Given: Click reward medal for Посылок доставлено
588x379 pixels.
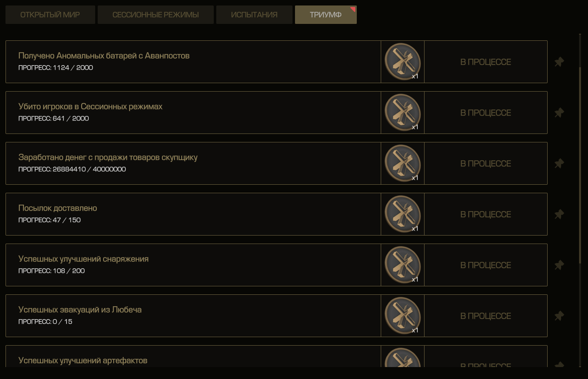Looking at the screenshot, I should (x=402, y=214).
